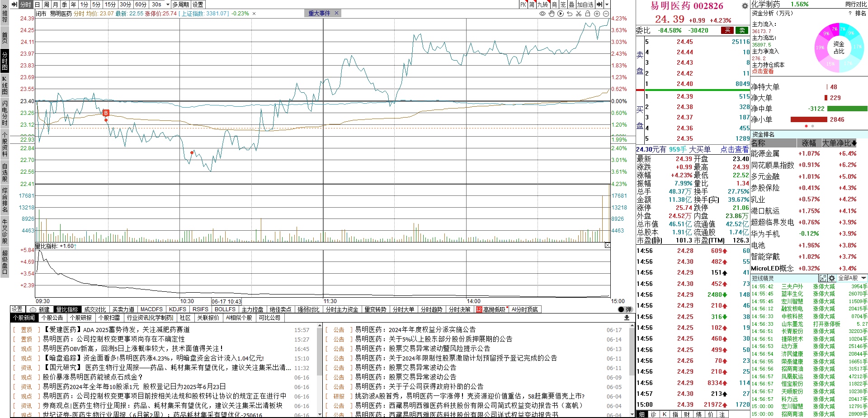Switch to the 5分 chart tab
The height and width of the screenshot is (418, 868).
(x=96, y=5)
